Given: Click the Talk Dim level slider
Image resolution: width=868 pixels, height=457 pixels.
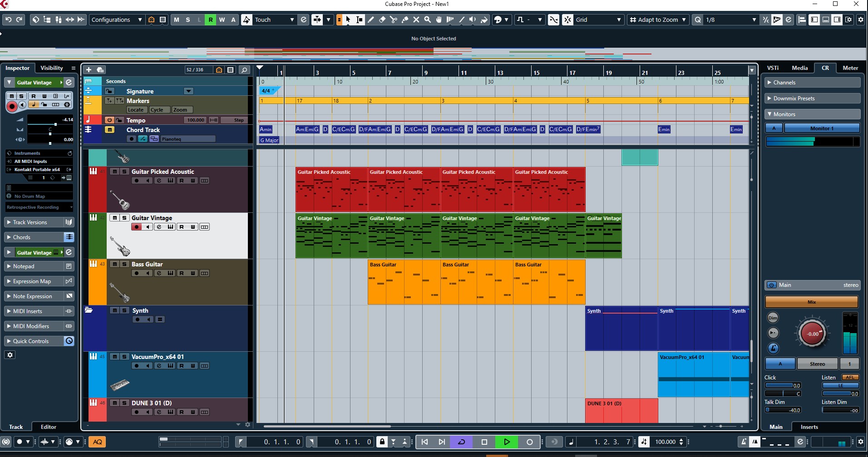Looking at the screenshot, I should [x=783, y=410].
